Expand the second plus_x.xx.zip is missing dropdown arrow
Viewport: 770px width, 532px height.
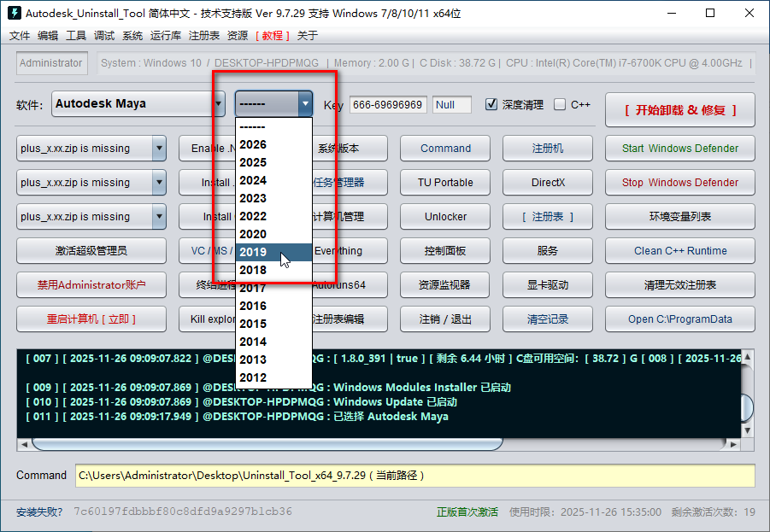tap(159, 183)
